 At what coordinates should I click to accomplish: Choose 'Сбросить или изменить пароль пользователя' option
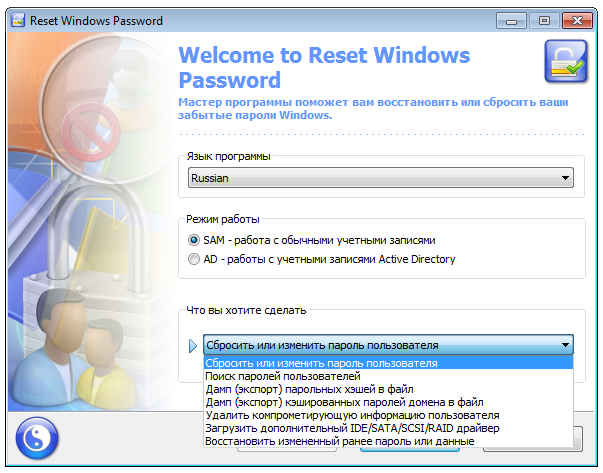tap(388, 363)
